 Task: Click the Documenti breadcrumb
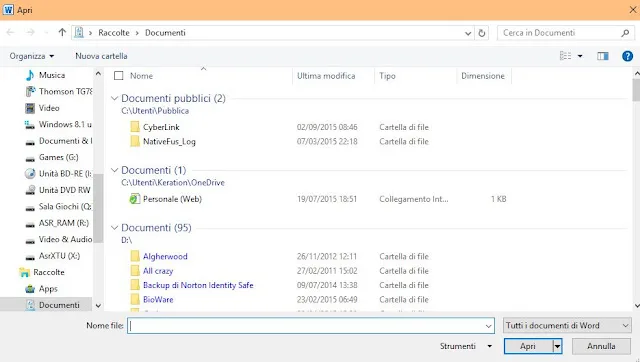point(165,33)
